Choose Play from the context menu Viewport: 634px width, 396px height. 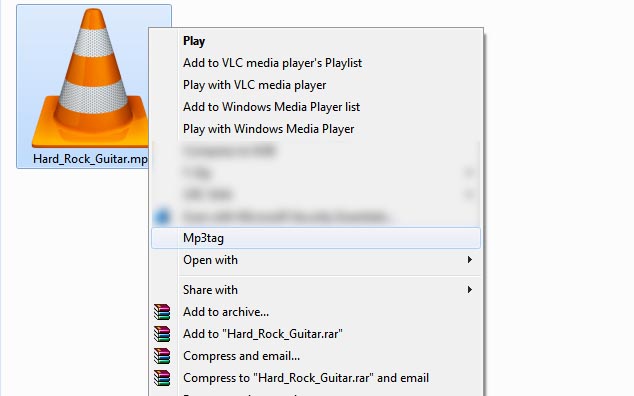[x=194, y=41]
